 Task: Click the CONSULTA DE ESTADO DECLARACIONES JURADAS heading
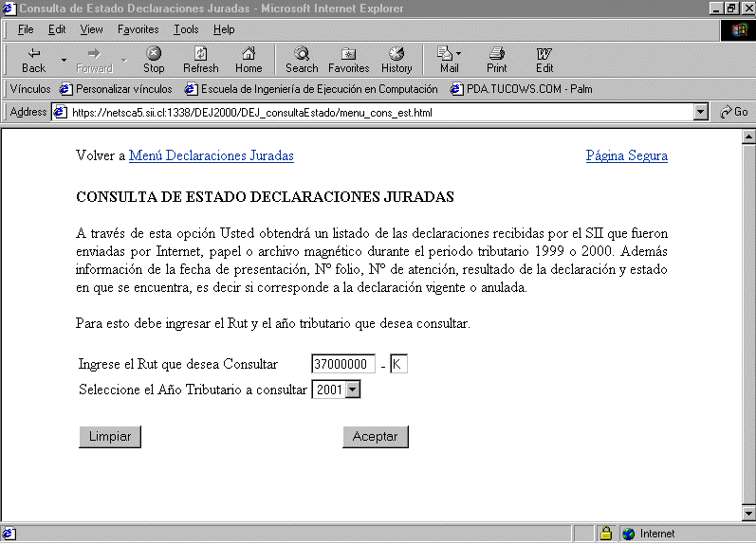click(266, 197)
